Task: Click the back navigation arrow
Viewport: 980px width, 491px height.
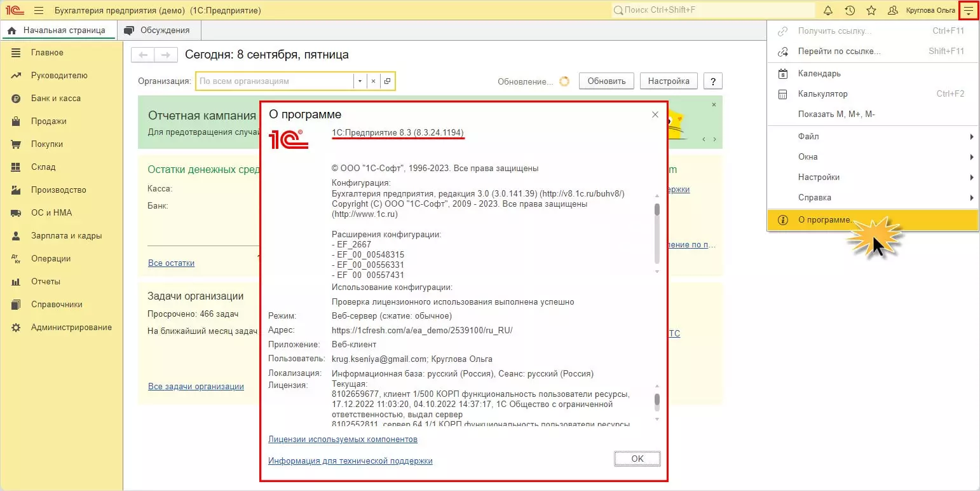Action: pos(143,55)
